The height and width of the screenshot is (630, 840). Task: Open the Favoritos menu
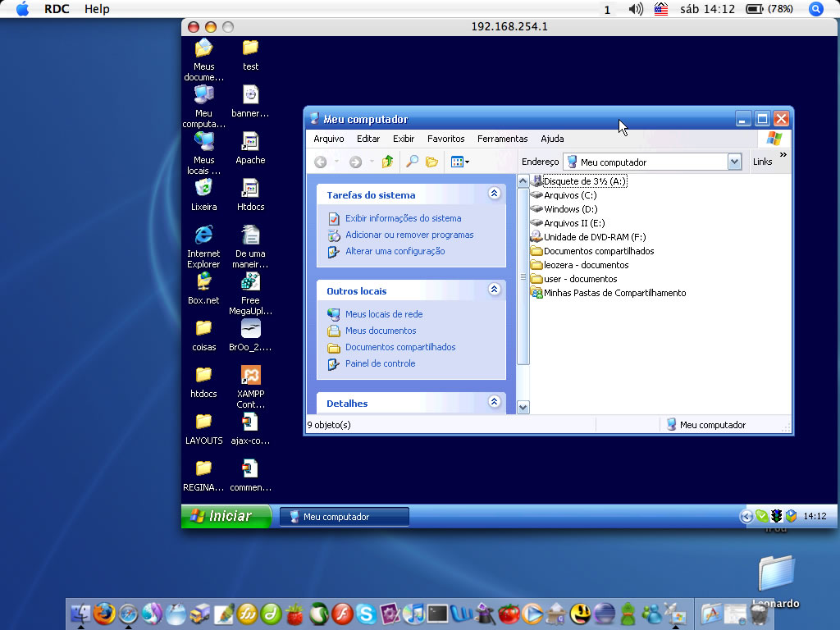click(x=445, y=139)
